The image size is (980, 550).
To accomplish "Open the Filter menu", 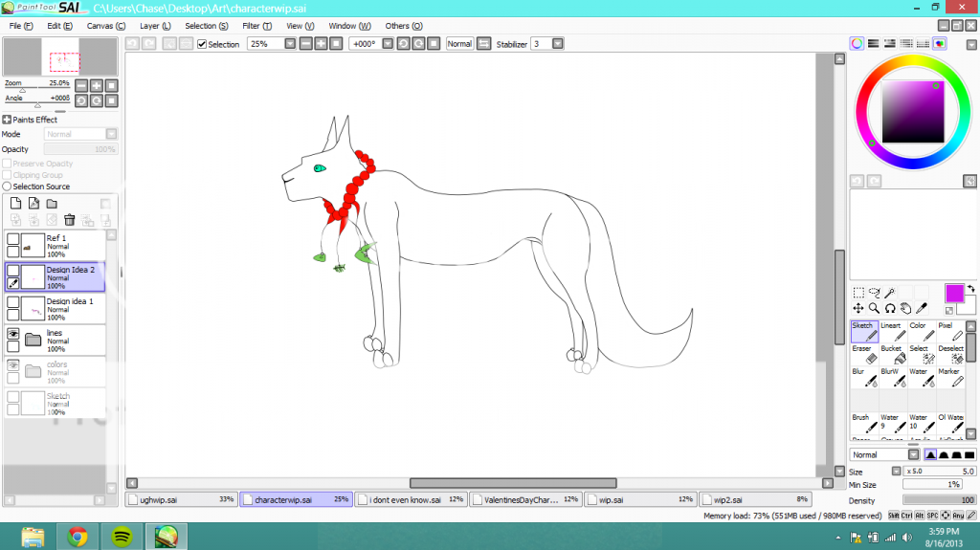I will [x=255, y=26].
